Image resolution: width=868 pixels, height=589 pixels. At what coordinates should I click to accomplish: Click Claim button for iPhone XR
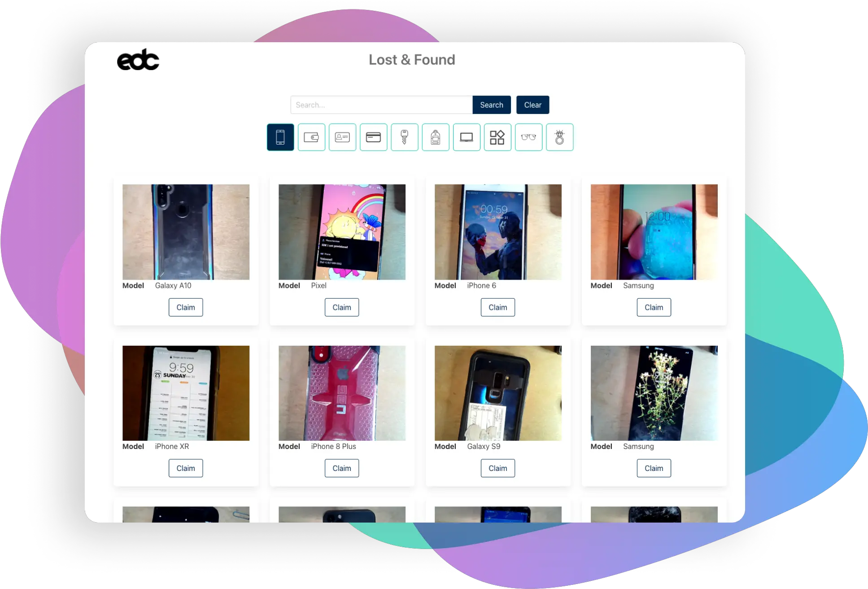pyautogui.click(x=186, y=468)
